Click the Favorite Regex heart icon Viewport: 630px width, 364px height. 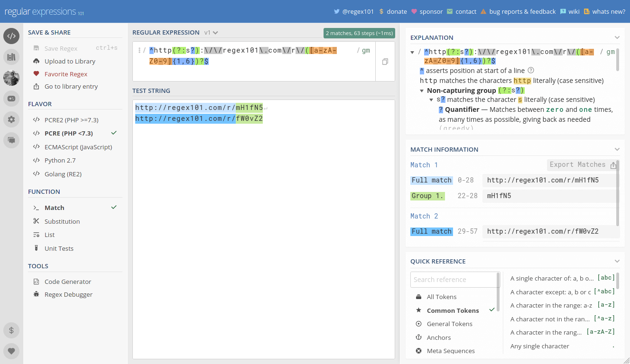click(x=36, y=74)
